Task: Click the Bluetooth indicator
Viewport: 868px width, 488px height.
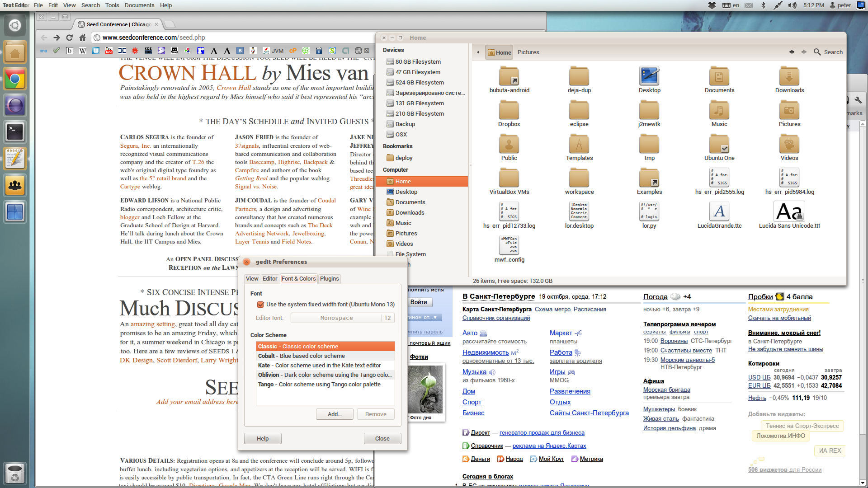Action: pyautogui.click(x=763, y=5)
